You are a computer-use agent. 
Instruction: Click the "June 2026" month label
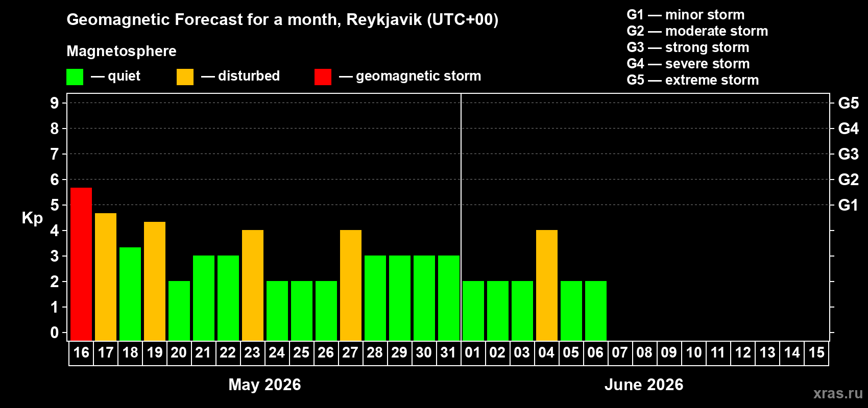pyautogui.click(x=644, y=385)
